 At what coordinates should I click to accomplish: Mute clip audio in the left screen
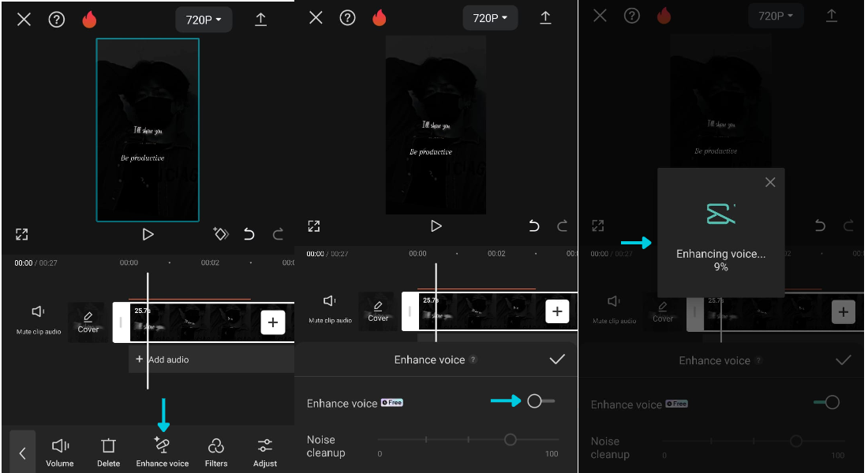39,320
